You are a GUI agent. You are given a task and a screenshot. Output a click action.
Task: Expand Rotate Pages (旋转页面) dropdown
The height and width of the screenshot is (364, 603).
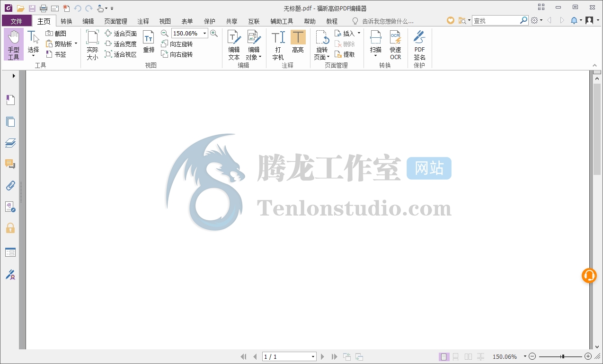(328, 57)
